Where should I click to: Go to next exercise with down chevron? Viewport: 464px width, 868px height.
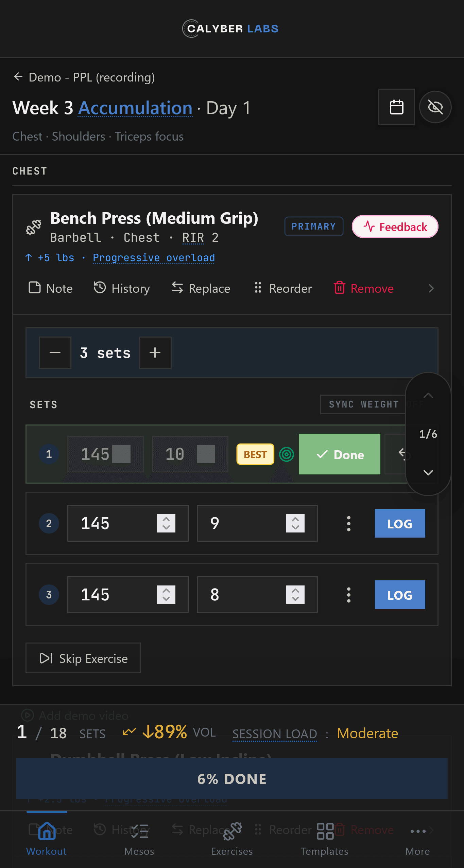pos(428,472)
